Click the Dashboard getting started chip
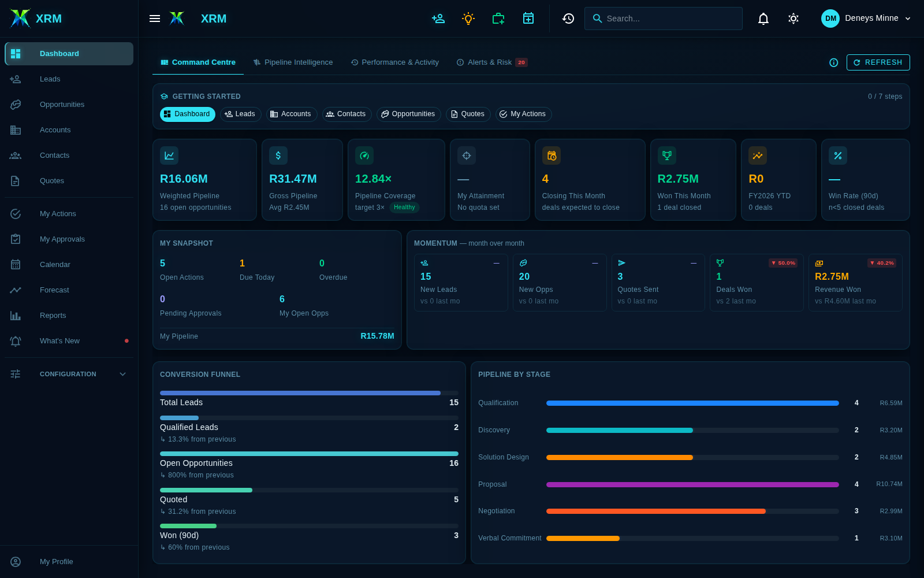The height and width of the screenshot is (578, 924). 188,114
